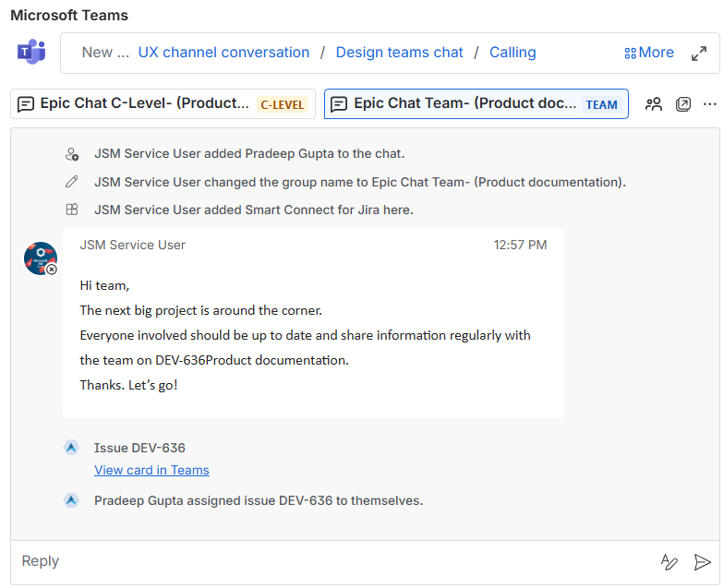Click the pencil icon beside group name change
724x588 pixels.
click(71, 182)
